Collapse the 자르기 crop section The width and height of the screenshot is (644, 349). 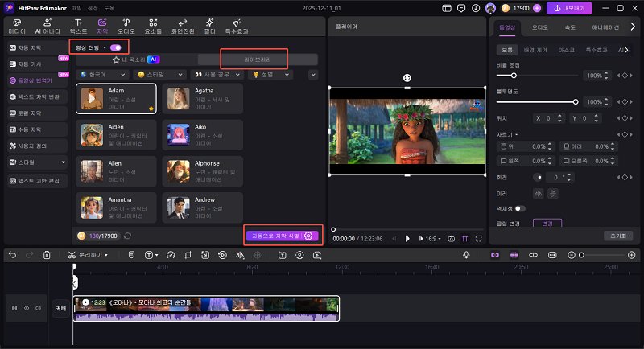(x=516, y=135)
